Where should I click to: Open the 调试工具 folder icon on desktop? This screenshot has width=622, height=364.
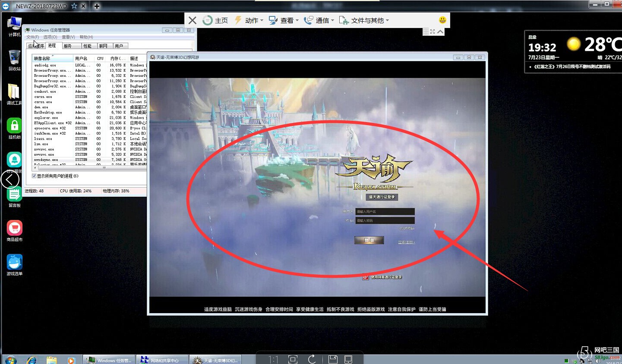(14, 94)
